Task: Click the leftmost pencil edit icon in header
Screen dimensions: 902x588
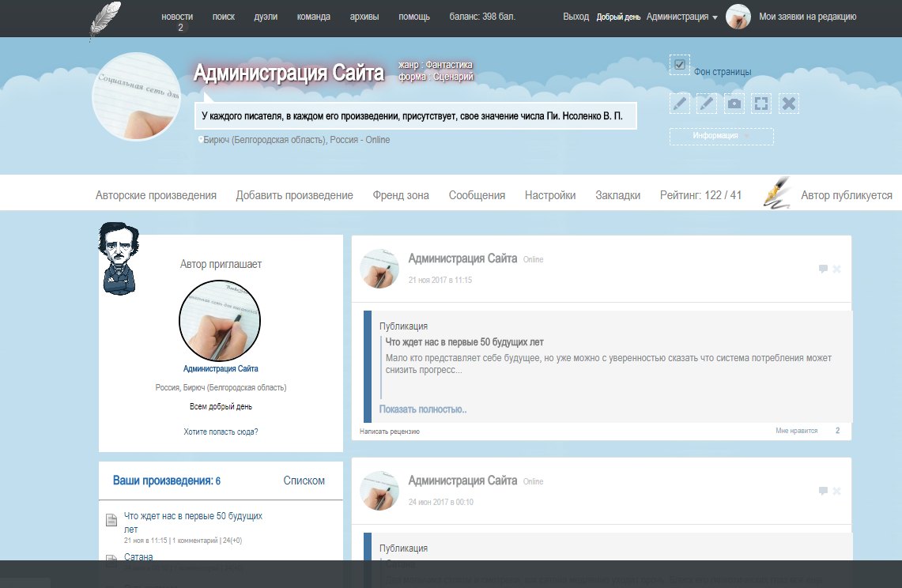Action: tap(679, 104)
